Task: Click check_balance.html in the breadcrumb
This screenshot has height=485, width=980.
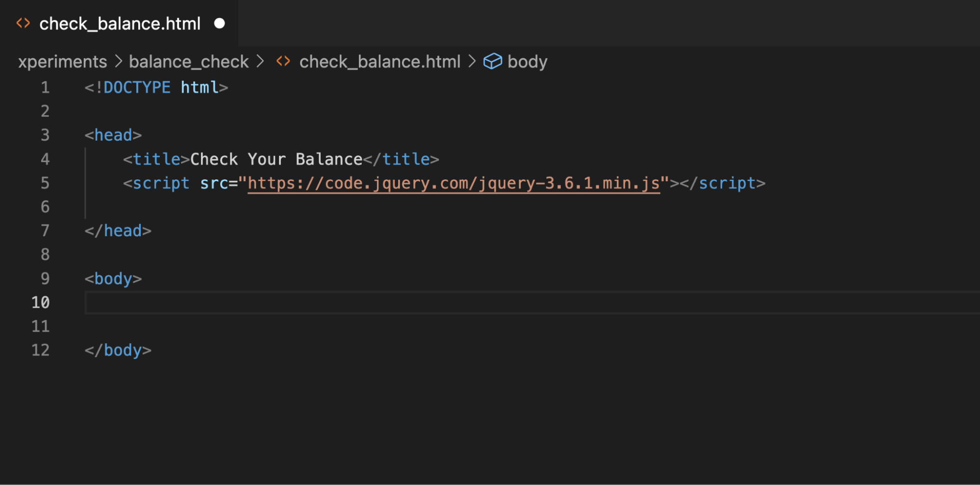Action: 379,62
